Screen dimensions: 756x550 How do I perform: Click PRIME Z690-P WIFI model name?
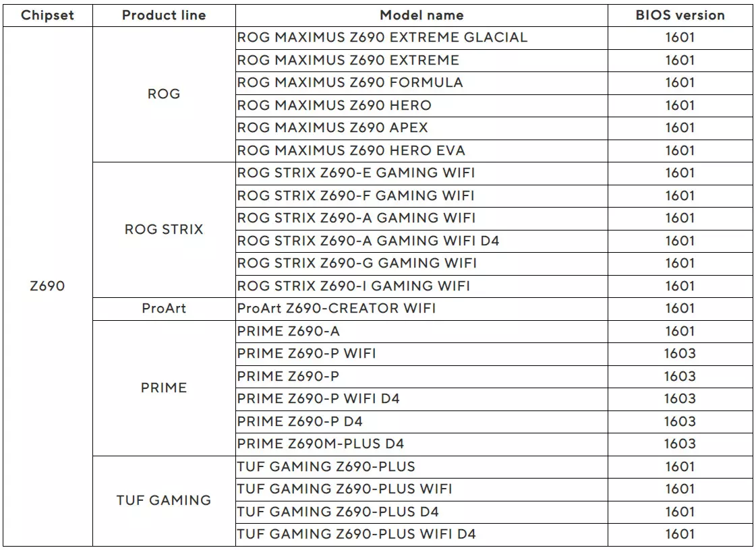pyautogui.click(x=306, y=353)
